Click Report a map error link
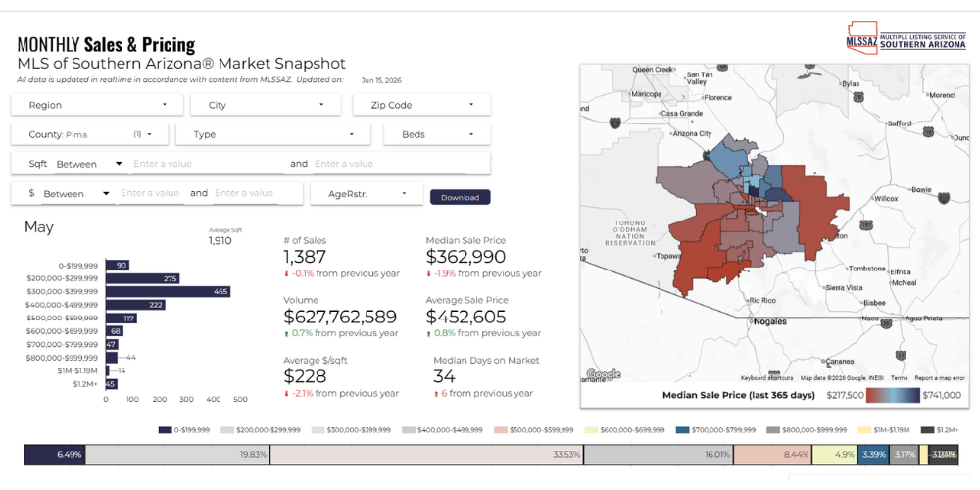This screenshot has width=980, height=490. [940, 378]
